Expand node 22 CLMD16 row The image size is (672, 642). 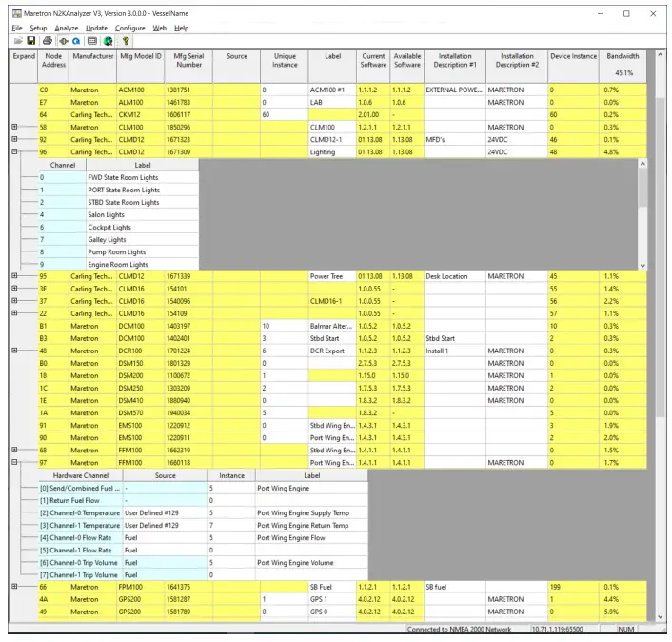(14, 313)
